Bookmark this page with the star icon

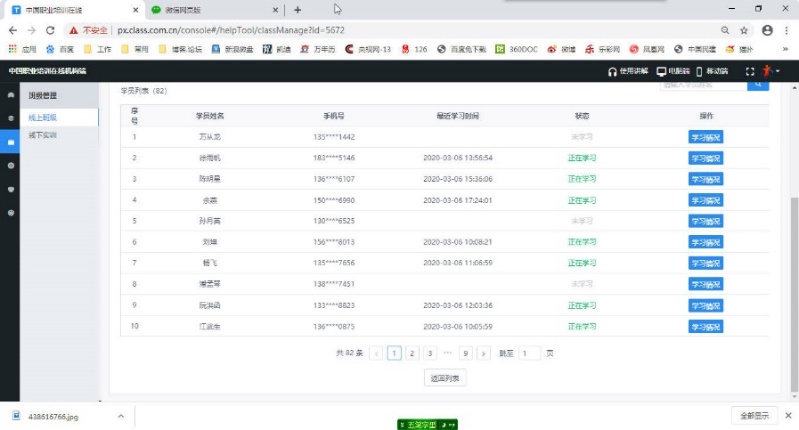tap(744, 30)
